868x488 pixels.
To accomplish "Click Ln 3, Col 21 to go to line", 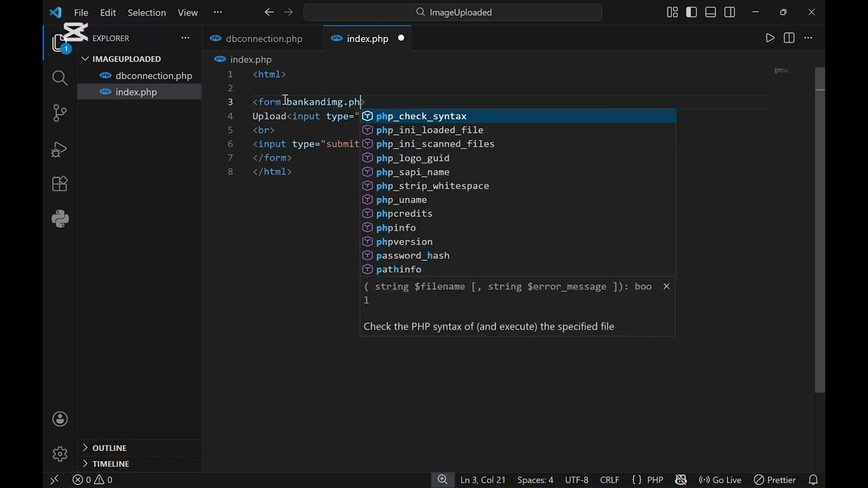I will click(x=483, y=480).
